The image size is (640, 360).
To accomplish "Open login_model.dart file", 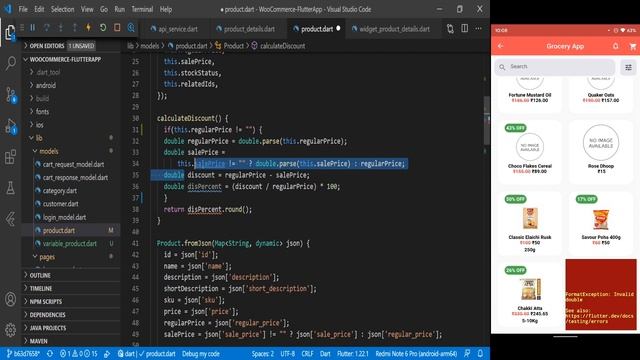I will pos(64,217).
